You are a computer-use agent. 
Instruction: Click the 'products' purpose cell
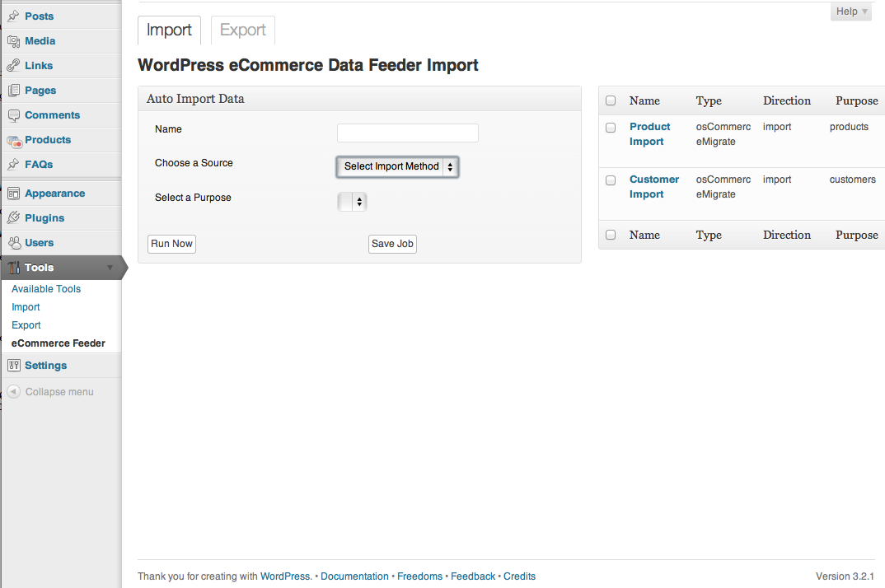pyautogui.click(x=849, y=127)
